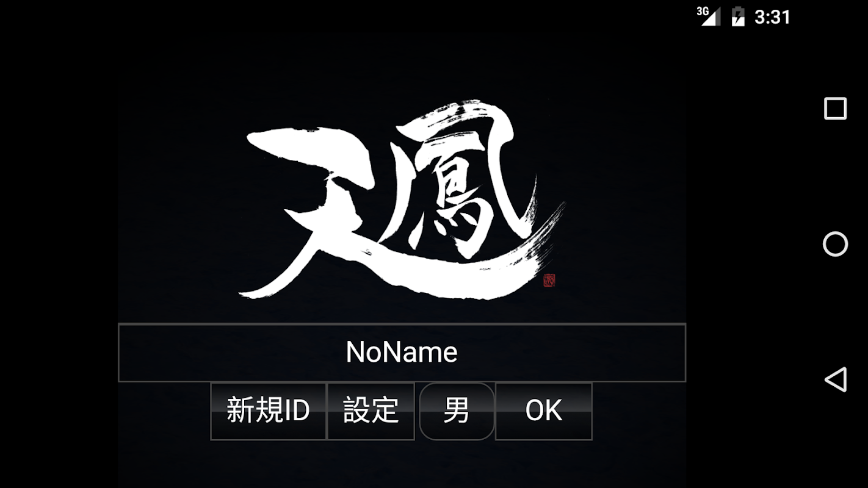Toggle the 男 gender button
The width and height of the screenshot is (868, 488).
457,411
